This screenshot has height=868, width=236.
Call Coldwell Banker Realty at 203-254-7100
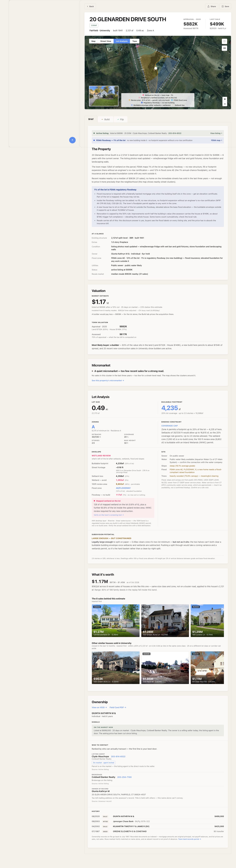pos(124,777)
